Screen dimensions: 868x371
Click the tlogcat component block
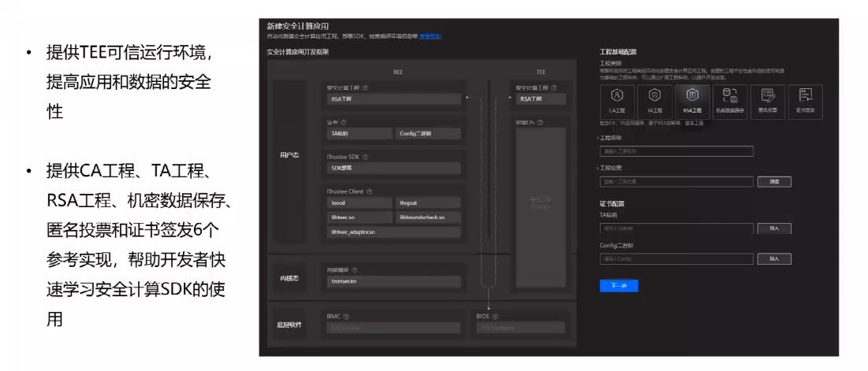click(x=428, y=203)
